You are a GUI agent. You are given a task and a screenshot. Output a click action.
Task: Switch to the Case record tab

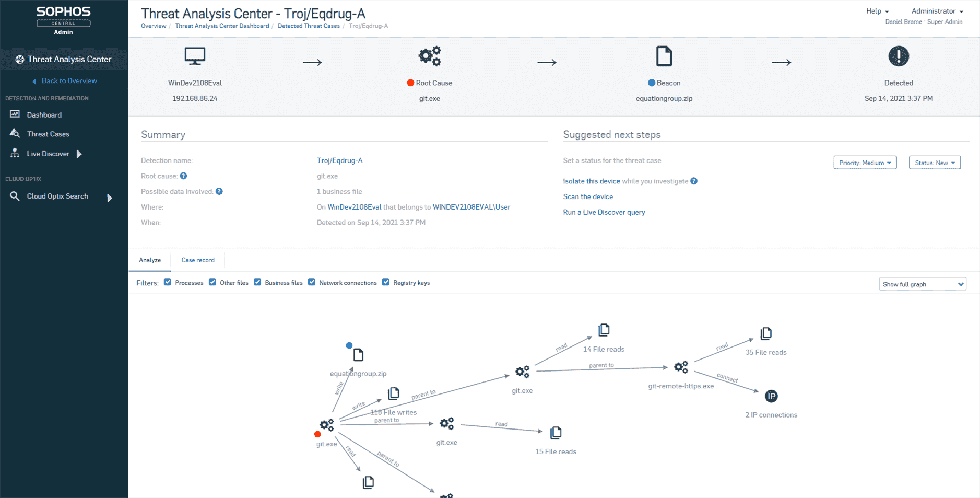[198, 260]
